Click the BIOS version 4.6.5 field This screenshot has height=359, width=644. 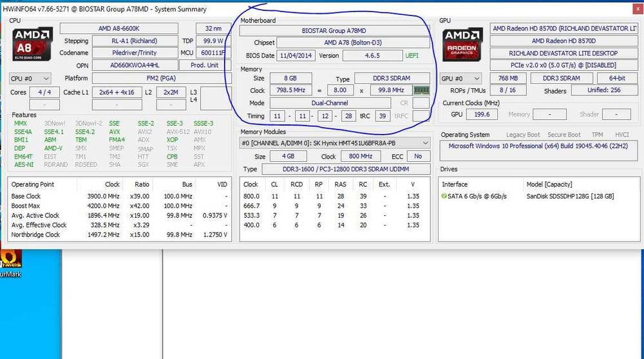point(372,55)
